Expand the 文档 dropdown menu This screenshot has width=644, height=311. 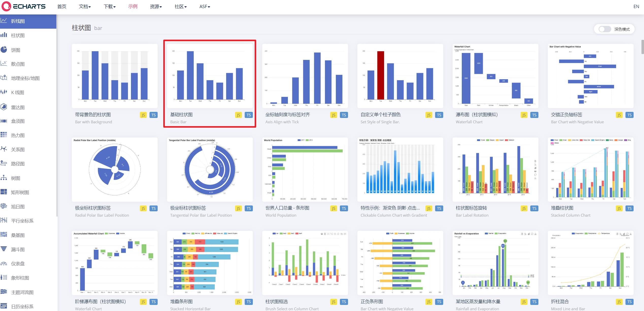[85, 6]
